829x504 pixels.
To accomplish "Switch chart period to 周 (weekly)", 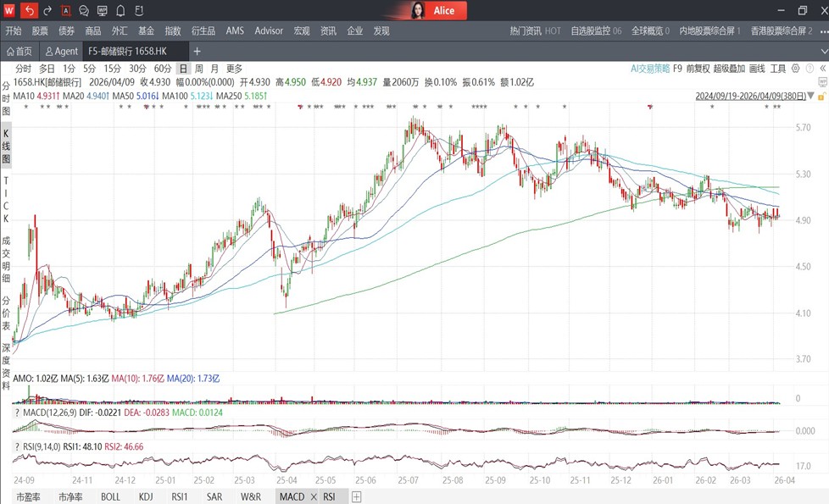I will click(x=198, y=69).
